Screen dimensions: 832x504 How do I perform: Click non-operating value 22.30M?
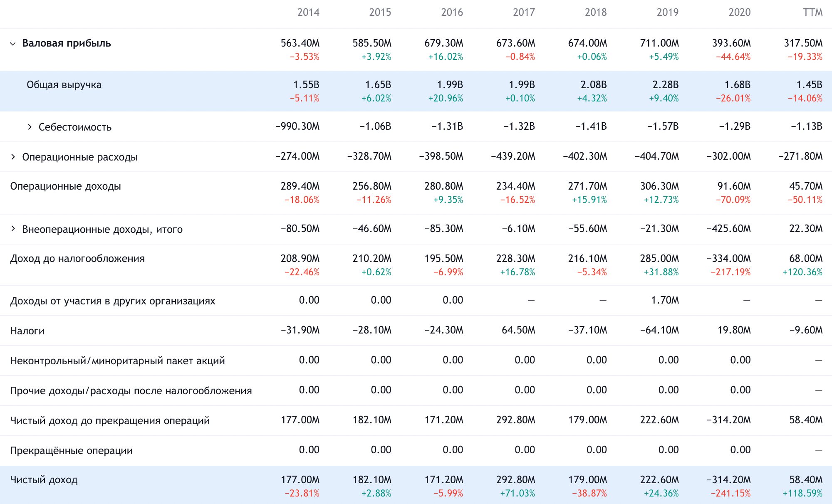[806, 229]
